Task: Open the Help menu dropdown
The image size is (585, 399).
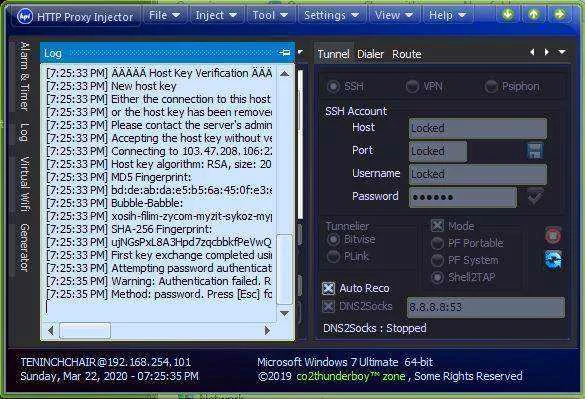Action: 447,15
